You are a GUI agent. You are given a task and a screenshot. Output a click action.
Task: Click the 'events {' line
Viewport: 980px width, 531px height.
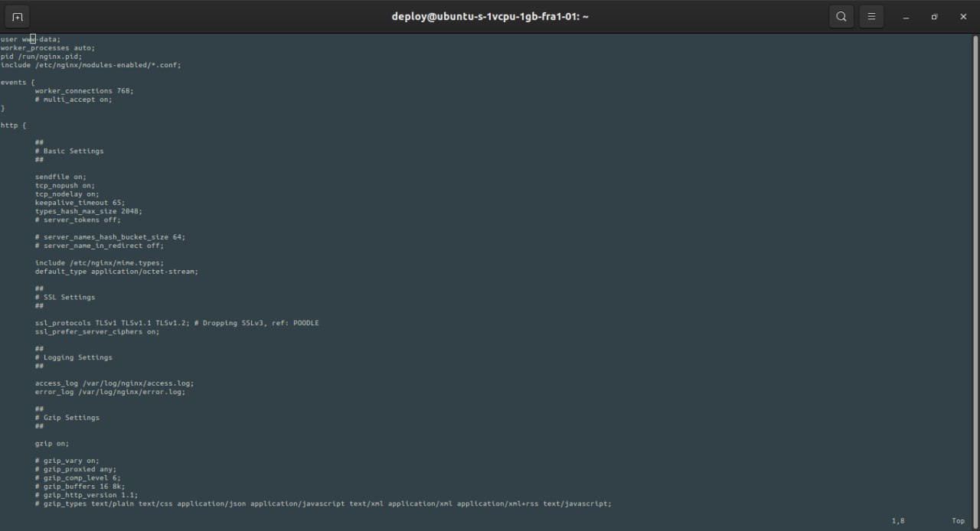pyautogui.click(x=18, y=82)
